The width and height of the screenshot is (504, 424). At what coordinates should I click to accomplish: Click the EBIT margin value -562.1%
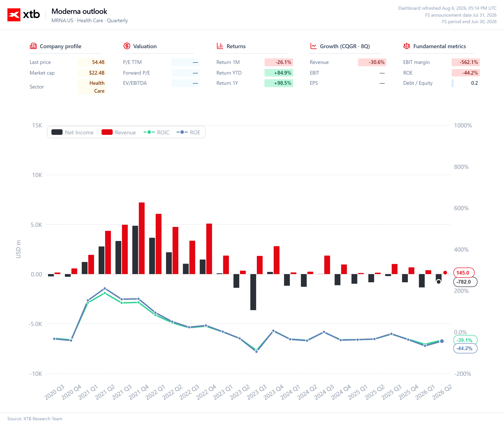(x=466, y=62)
